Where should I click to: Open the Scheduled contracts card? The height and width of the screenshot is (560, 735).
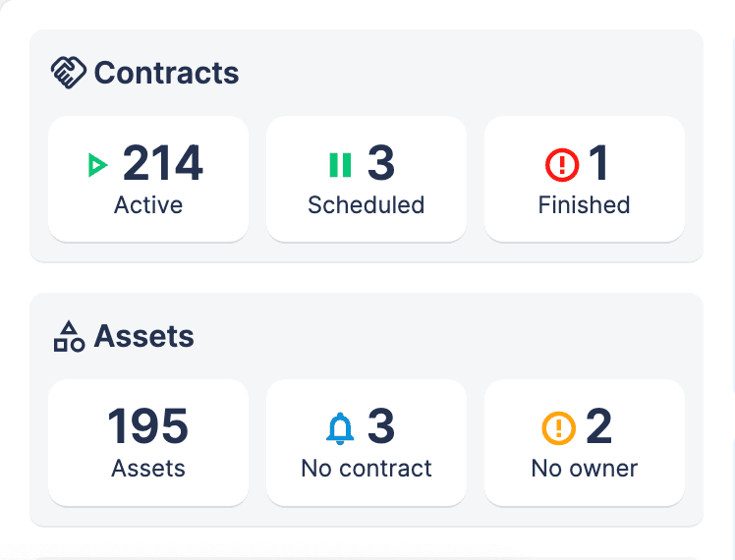click(367, 179)
